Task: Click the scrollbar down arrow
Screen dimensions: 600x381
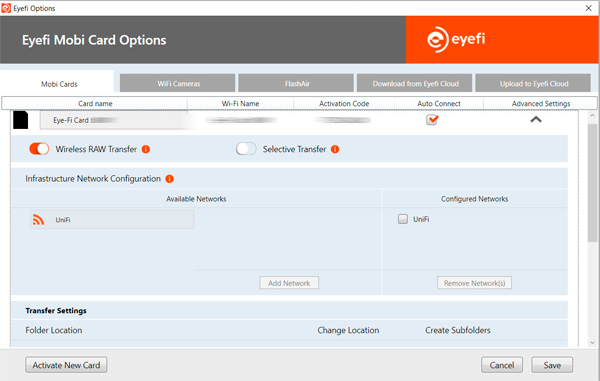Action: (593, 343)
